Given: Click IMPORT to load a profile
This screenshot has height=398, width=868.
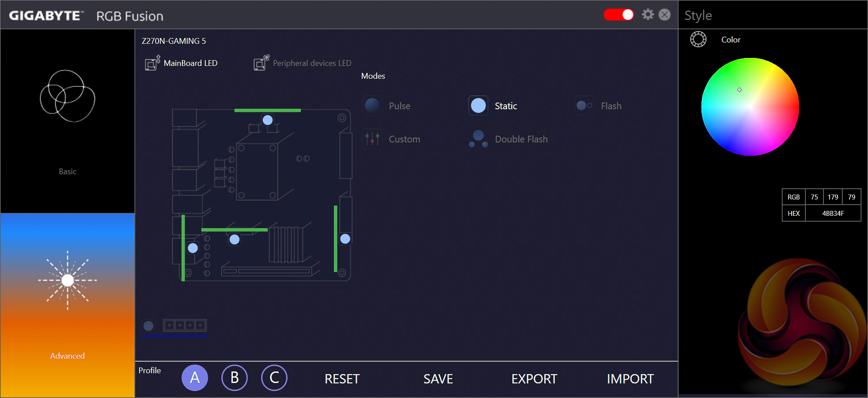Looking at the screenshot, I should (x=630, y=379).
